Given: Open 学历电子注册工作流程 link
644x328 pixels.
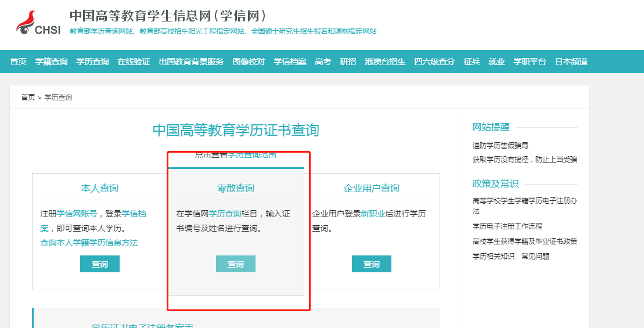Looking at the screenshot, I should pyautogui.click(x=507, y=226).
